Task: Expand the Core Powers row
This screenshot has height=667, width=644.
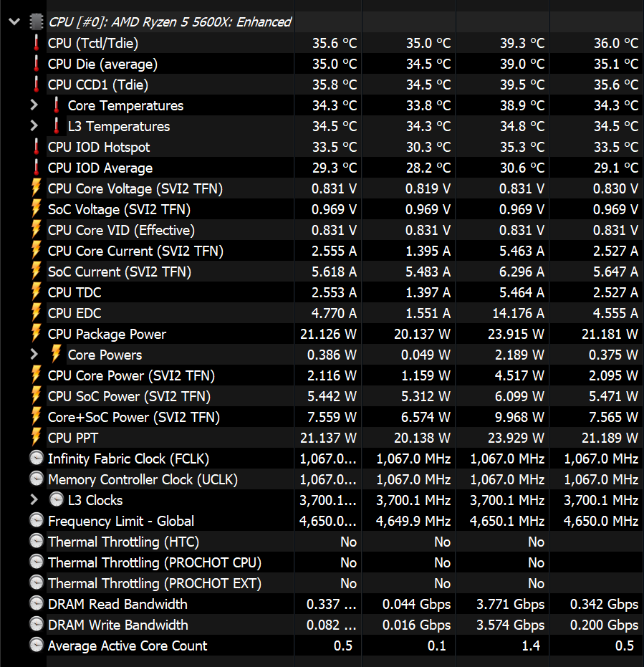Action: click(34, 355)
